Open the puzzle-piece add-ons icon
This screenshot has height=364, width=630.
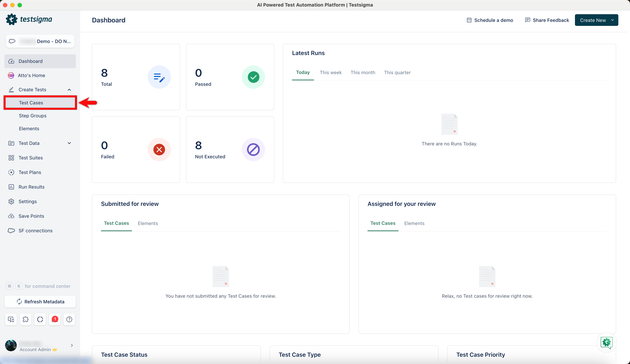(26, 319)
